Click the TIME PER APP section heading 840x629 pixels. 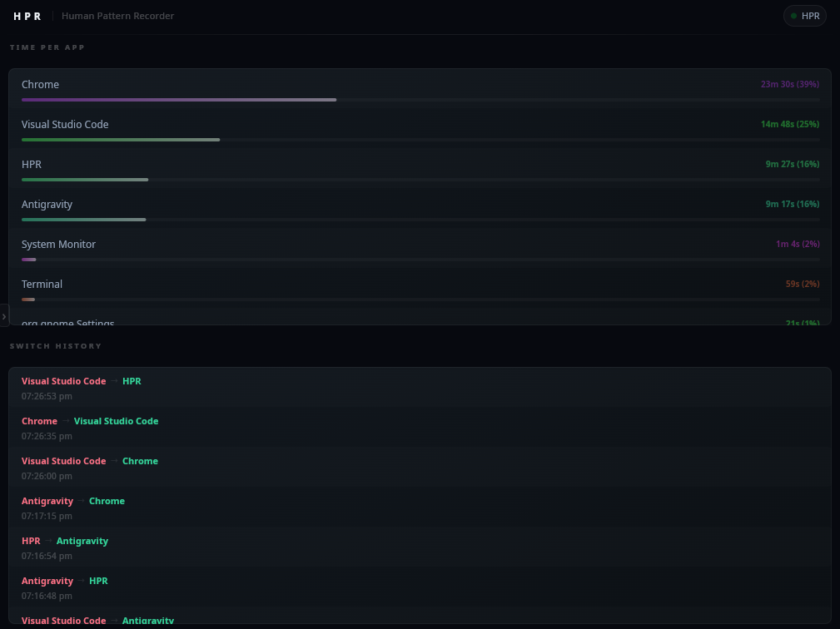tap(47, 47)
